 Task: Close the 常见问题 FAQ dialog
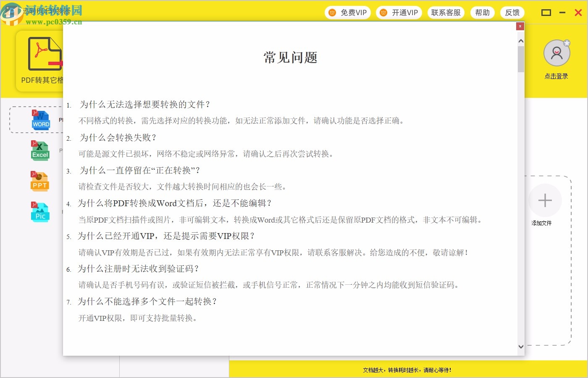520,26
